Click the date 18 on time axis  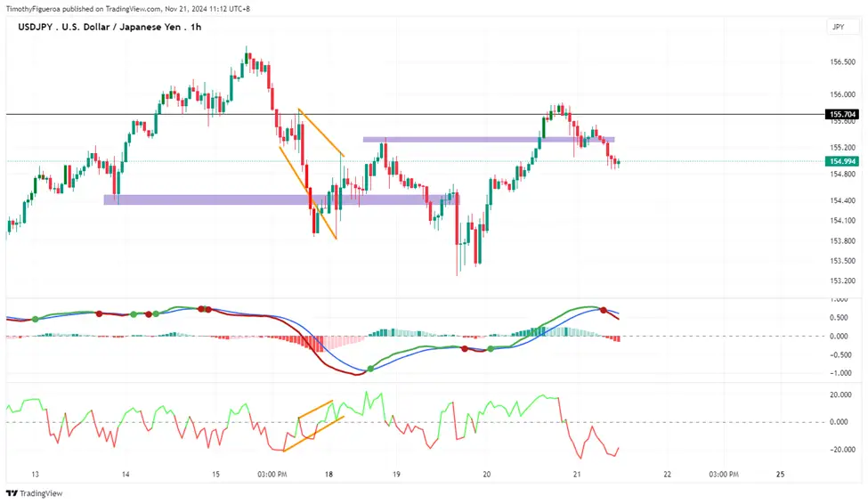[329, 474]
